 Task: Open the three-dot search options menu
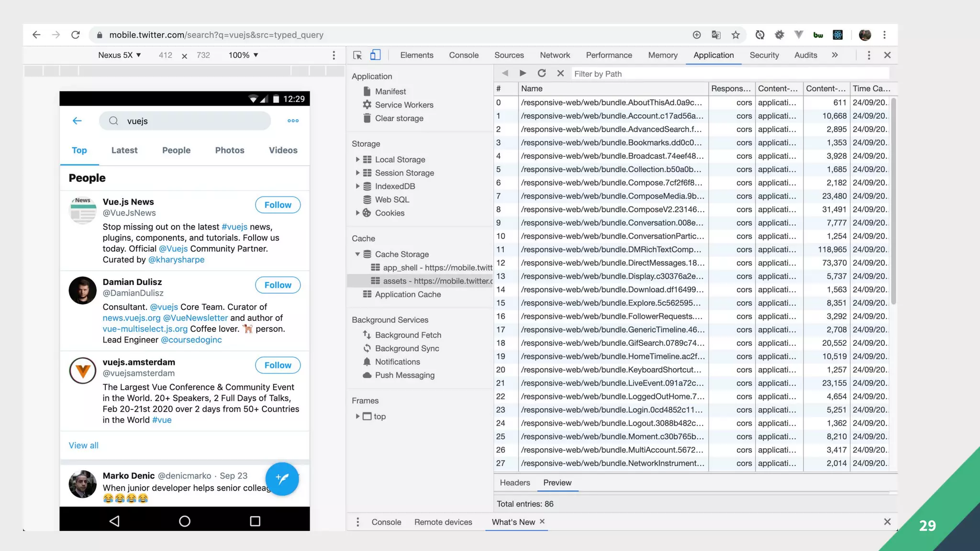click(x=293, y=121)
